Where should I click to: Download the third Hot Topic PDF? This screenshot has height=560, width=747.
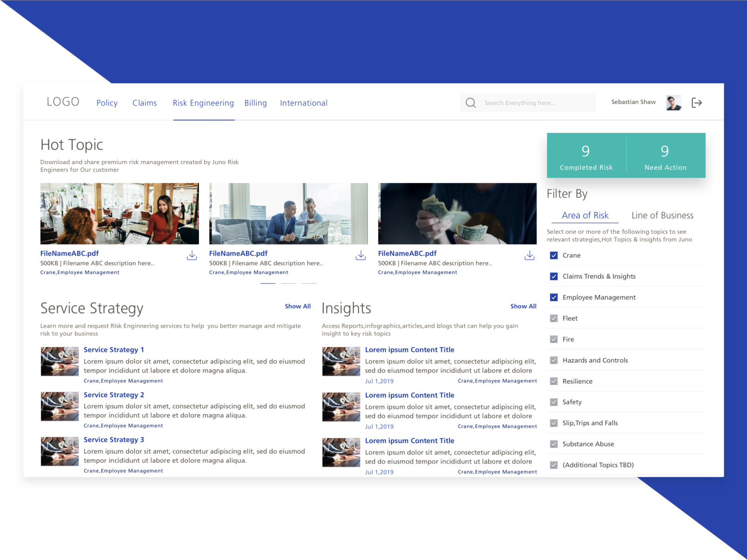(530, 255)
